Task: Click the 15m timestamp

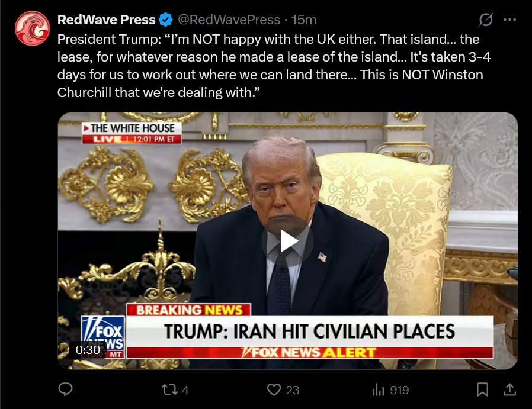Action: point(304,20)
